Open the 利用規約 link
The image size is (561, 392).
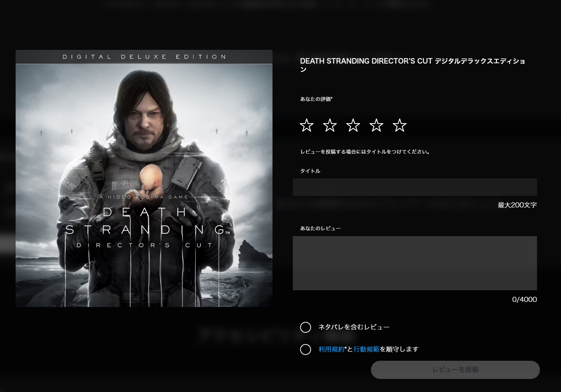(331, 349)
